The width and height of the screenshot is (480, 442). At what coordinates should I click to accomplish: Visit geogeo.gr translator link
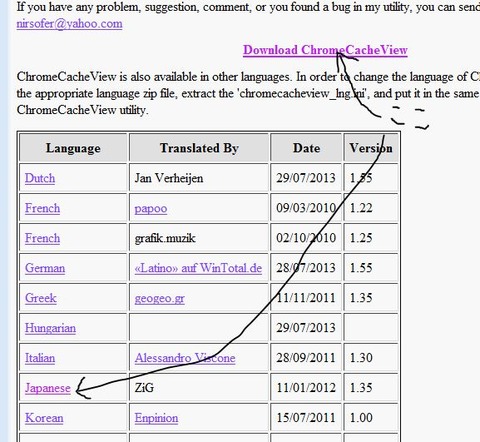click(160, 298)
